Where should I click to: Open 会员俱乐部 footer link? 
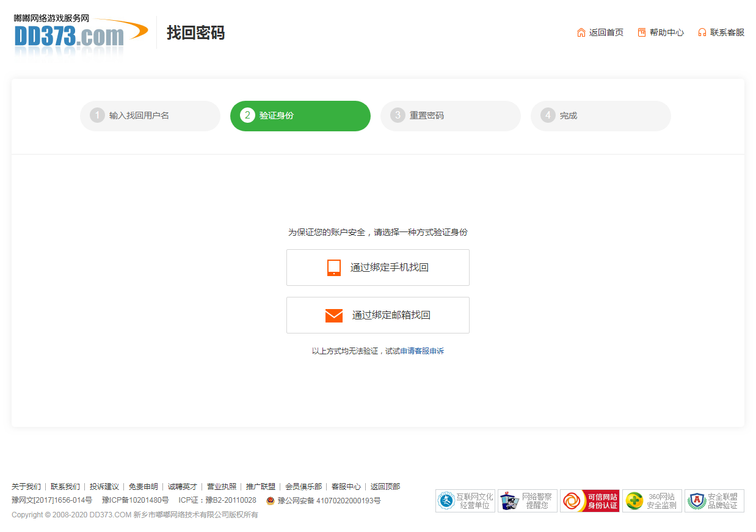[303, 487]
